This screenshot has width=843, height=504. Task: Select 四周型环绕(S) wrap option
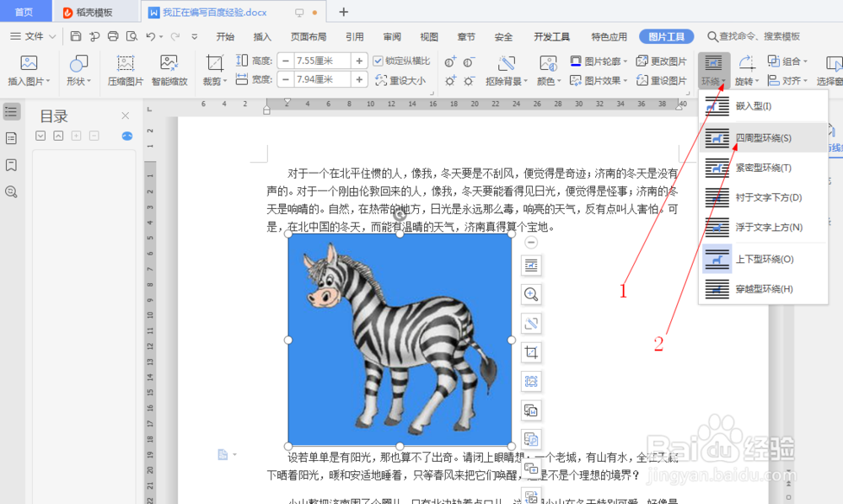(763, 138)
